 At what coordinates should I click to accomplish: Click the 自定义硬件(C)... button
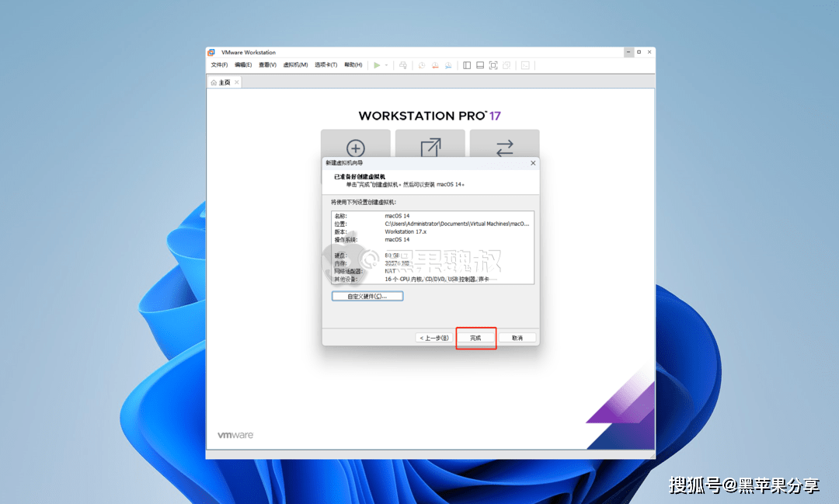(367, 297)
